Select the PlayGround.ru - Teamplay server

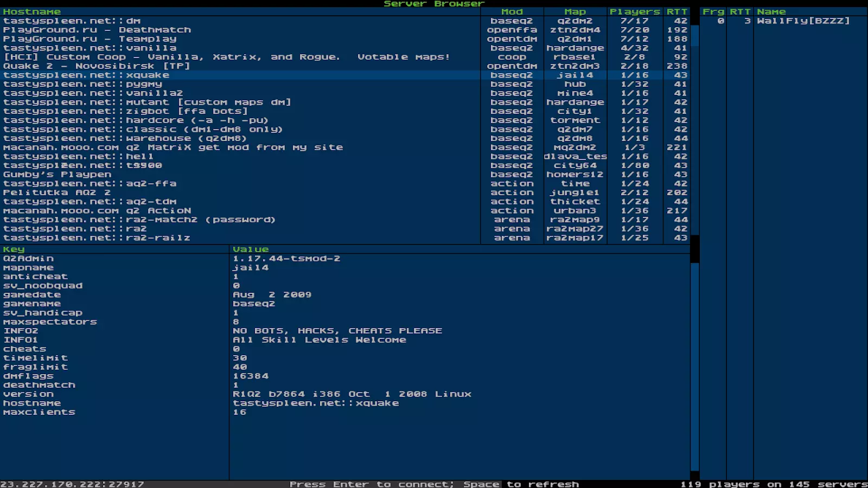pyautogui.click(x=345, y=39)
